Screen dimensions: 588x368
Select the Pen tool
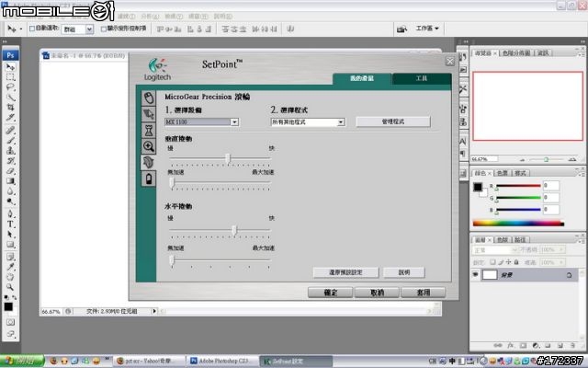(10, 214)
